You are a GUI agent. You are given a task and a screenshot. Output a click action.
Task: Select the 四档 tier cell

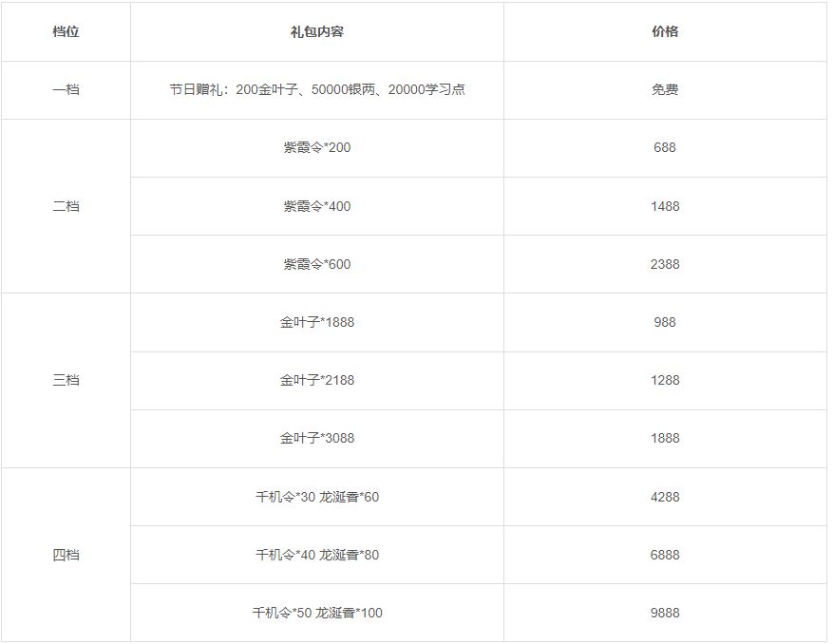tap(66, 555)
